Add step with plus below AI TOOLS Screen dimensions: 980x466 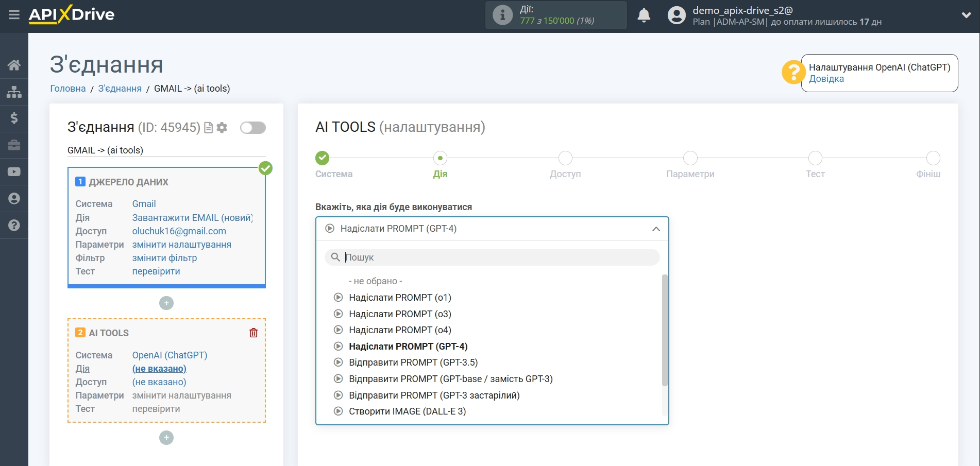(166, 438)
